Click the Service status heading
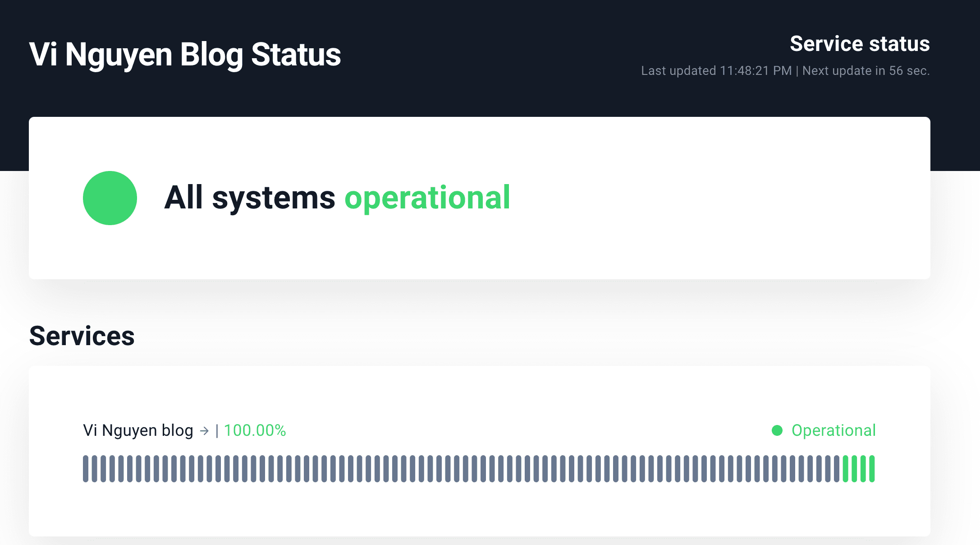This screenshot has width=980, height=545. 860,44
